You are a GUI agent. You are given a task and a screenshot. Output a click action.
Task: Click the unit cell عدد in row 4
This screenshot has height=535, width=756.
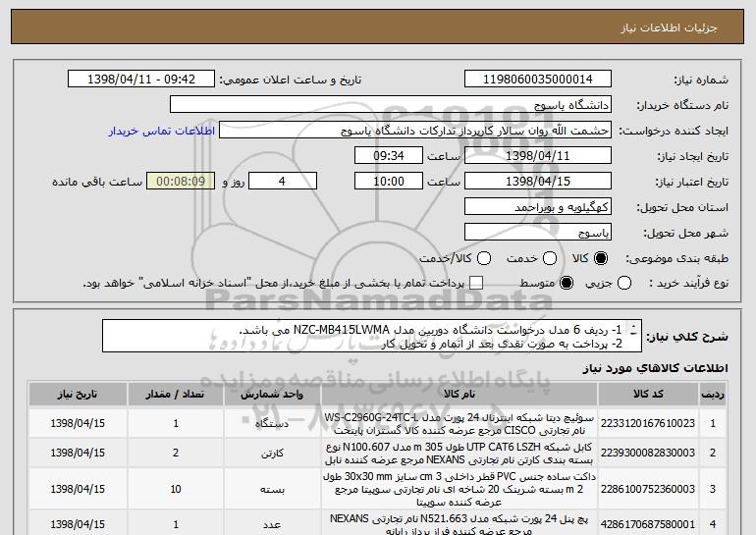272,524
